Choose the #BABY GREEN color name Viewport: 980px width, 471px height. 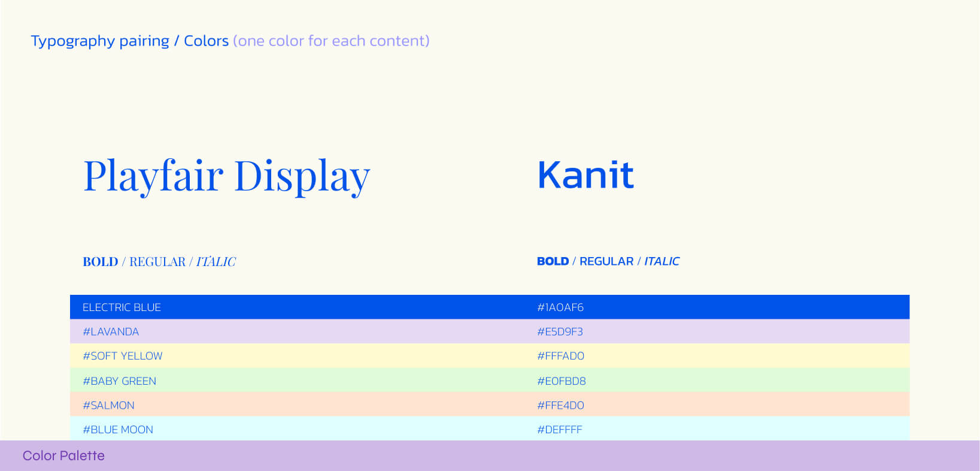pyautogui.click(x=120, y=381)
